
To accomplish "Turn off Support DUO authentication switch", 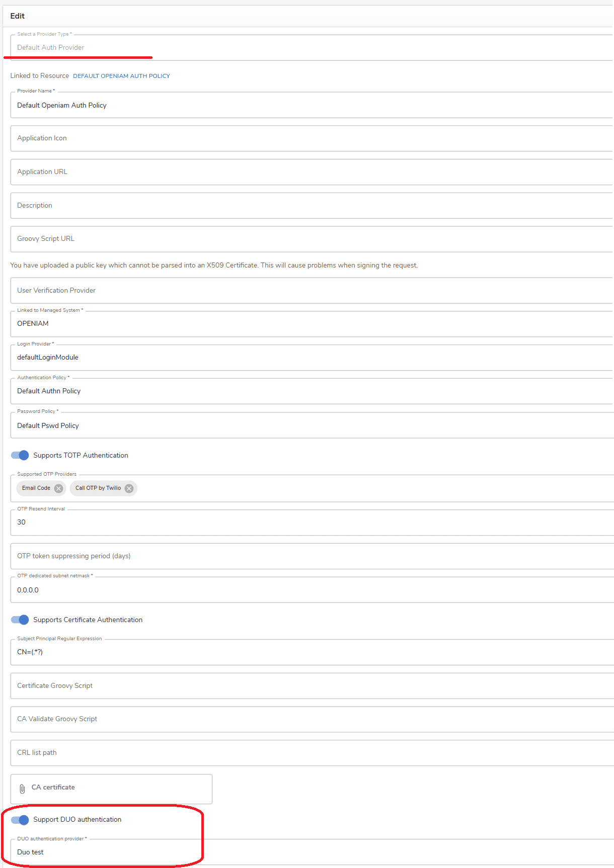I will (x=20, y=819).
